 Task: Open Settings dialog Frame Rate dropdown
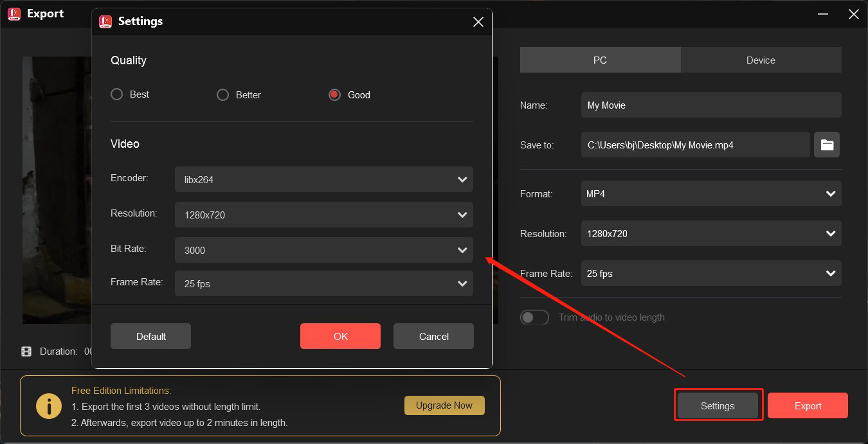[x=324, y=283]
